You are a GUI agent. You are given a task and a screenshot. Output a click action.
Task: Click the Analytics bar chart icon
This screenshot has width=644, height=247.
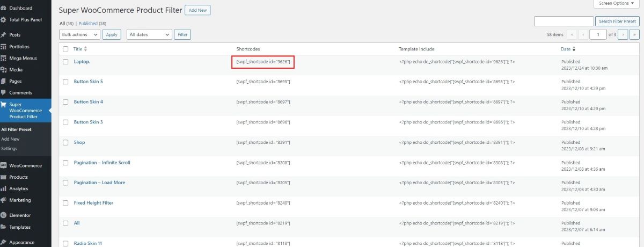click(x=4, y=188)
